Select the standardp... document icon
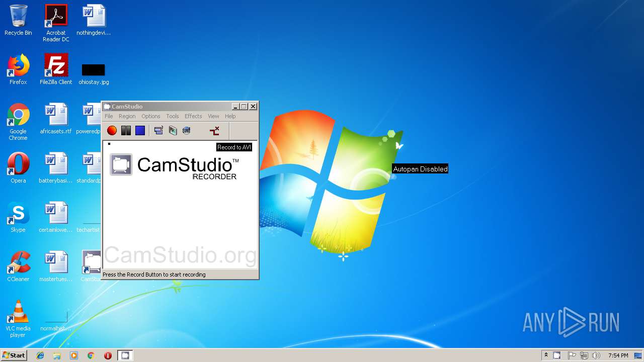This screenshot has height=362, width=644. [x=89, y=168]
